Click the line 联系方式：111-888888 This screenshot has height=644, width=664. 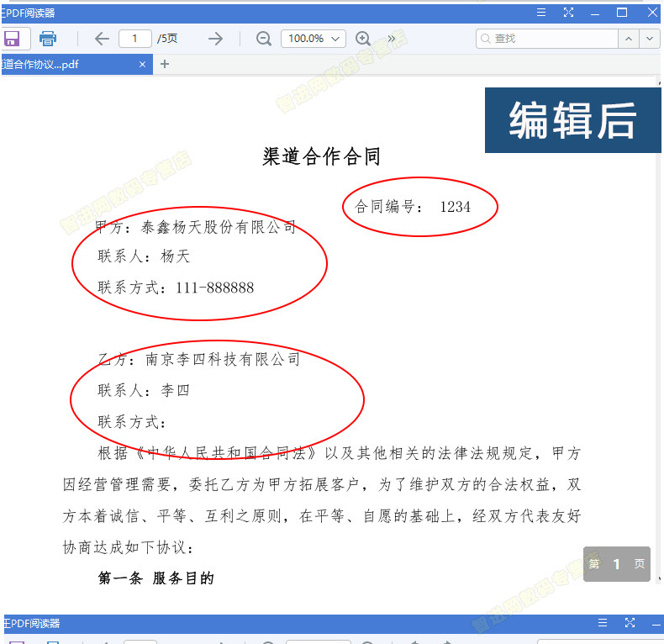tap(176, 288)
